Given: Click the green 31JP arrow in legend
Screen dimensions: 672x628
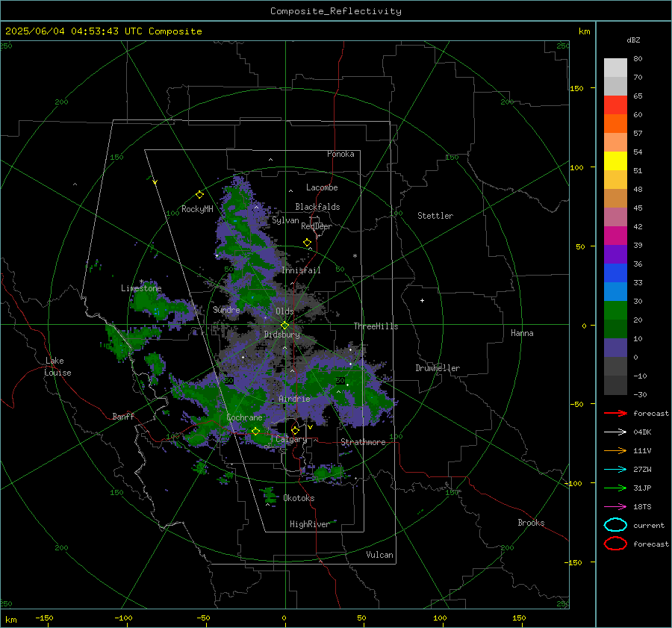Looking at the screenshot, I should pyautogui.click(x=615, y=488).
